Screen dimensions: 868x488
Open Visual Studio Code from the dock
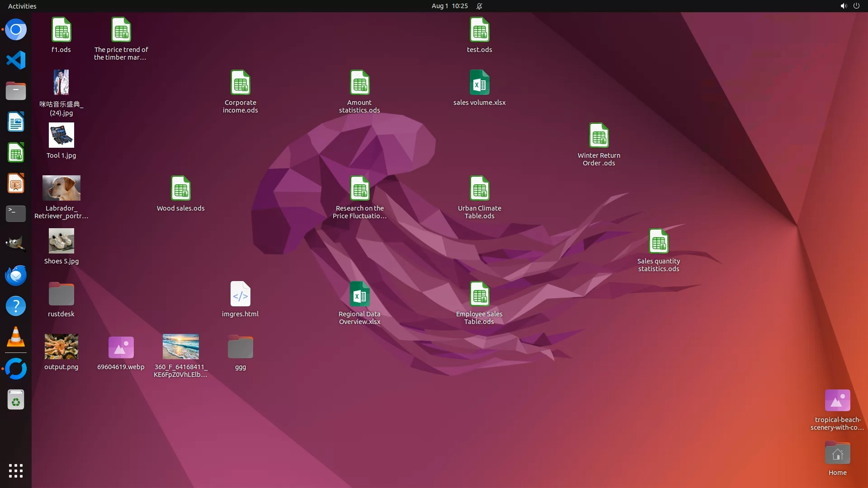click(x=16, y=60)
